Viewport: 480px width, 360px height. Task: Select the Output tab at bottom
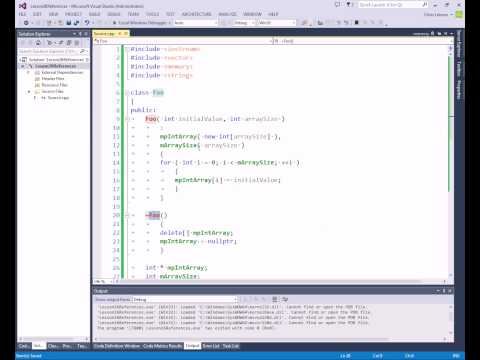click(192, 346)
